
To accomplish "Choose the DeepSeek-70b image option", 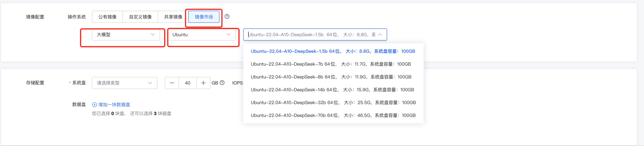I will [x=333, y=115].
